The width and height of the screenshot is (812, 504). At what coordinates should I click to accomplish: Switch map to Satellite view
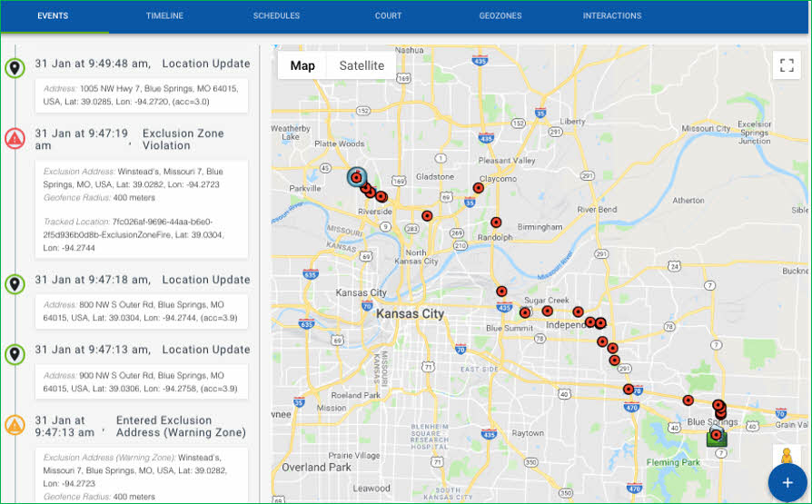pyautogui.click(x=361, y=65)
